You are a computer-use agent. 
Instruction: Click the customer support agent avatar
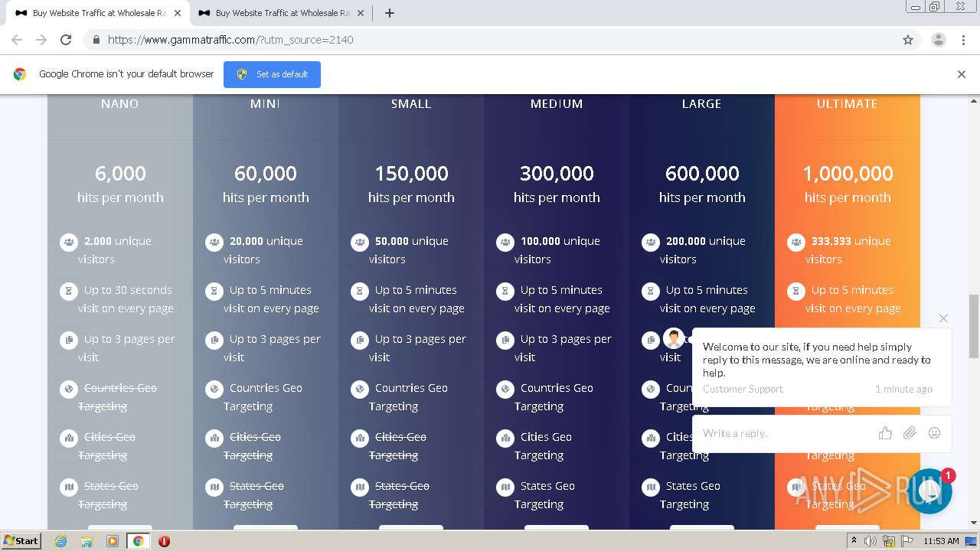[674, 338]
